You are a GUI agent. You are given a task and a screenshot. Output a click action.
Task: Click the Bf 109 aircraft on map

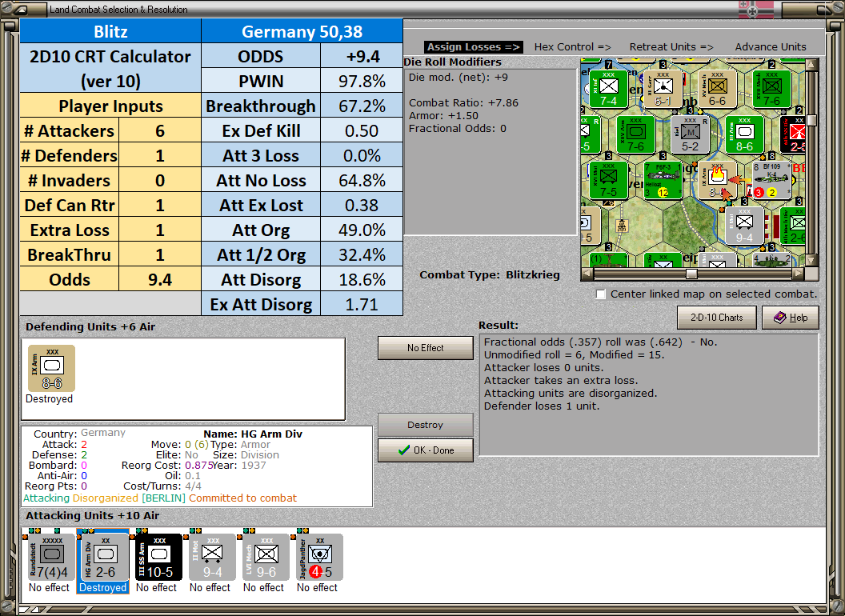(771, 180)
